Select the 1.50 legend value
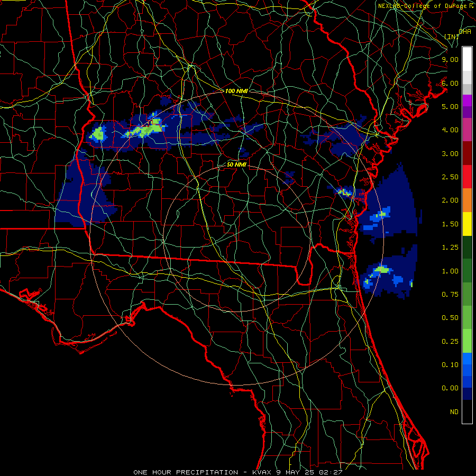Viewport: 476px width, 476px height. click(x=450, y=224)
